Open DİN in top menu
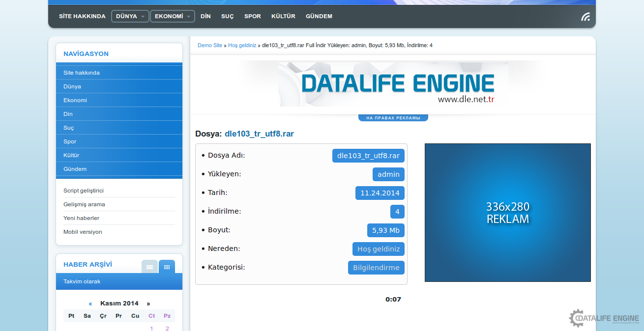The image size is (644, 331). pyautogui.click(x=205, y=16)
